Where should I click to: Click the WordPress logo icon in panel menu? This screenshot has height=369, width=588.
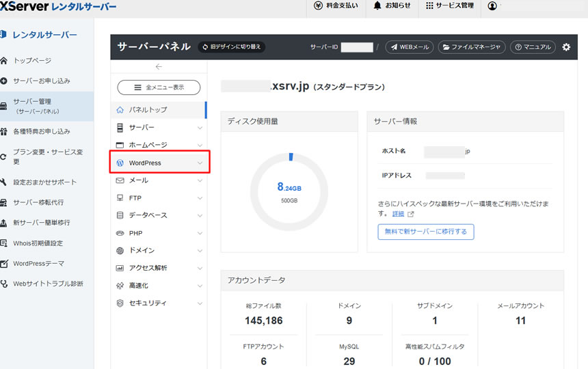click(120, 163)
